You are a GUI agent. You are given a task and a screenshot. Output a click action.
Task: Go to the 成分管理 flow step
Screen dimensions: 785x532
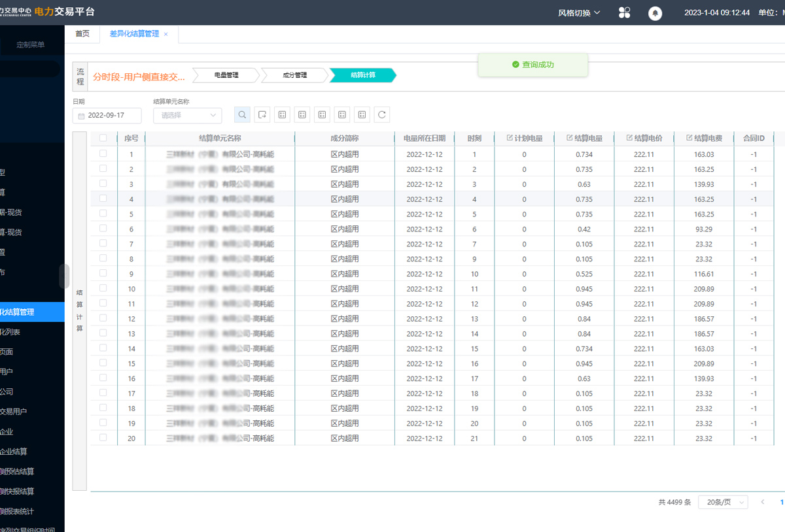[x=294, y=75]
